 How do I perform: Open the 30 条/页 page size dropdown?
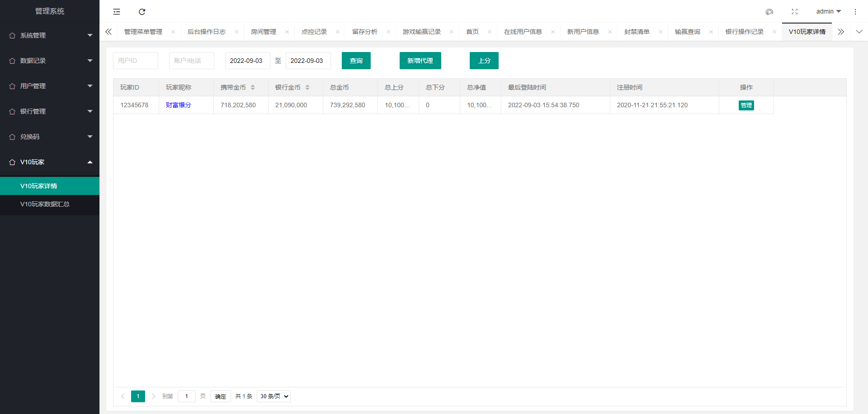tap(274, 396)
